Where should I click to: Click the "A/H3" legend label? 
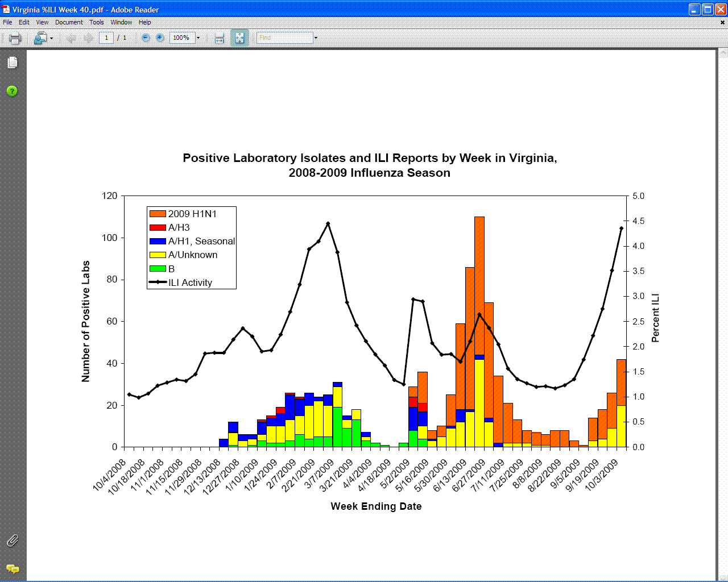(179, 227)
